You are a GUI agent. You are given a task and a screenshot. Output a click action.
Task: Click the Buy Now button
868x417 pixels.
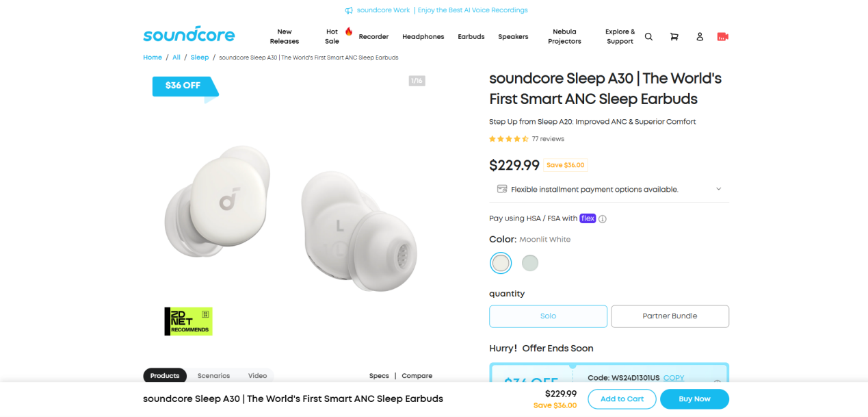click(x=694, y=399)
